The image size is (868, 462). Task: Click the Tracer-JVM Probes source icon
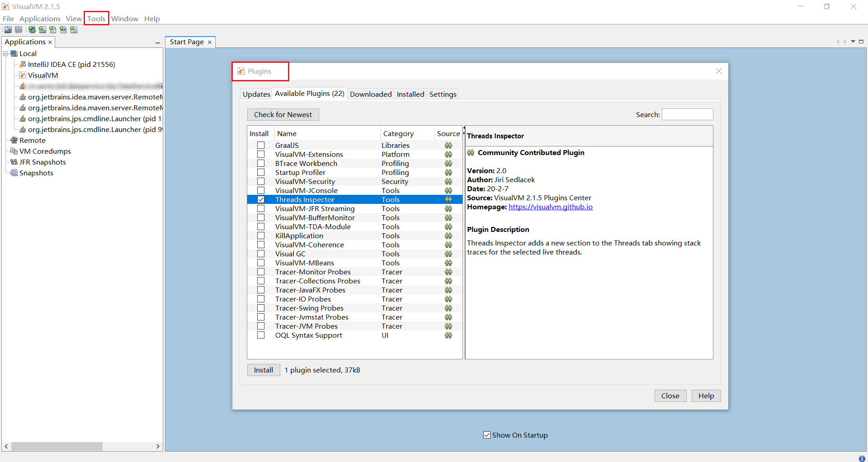[448, 326]
